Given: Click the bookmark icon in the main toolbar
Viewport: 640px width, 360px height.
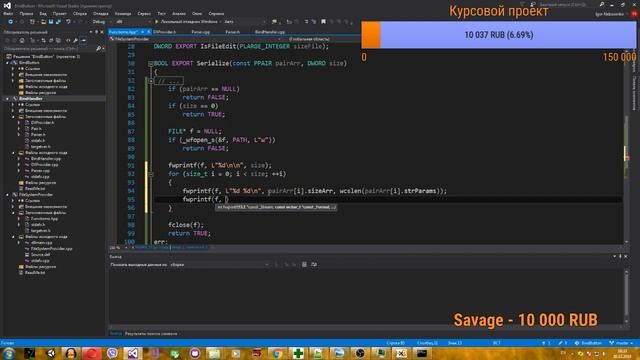Looking at the screenshot, I should pyautogui.click(x=323, y=22).
